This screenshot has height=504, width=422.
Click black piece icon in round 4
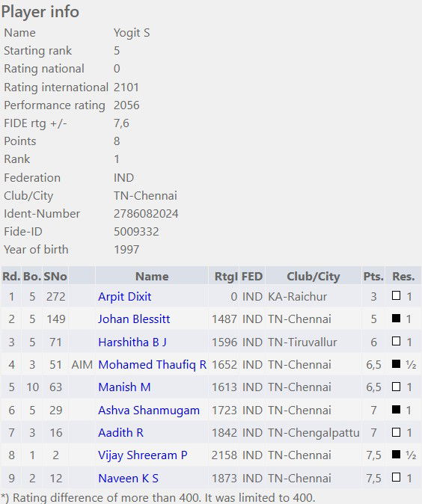tap(397, 363)
